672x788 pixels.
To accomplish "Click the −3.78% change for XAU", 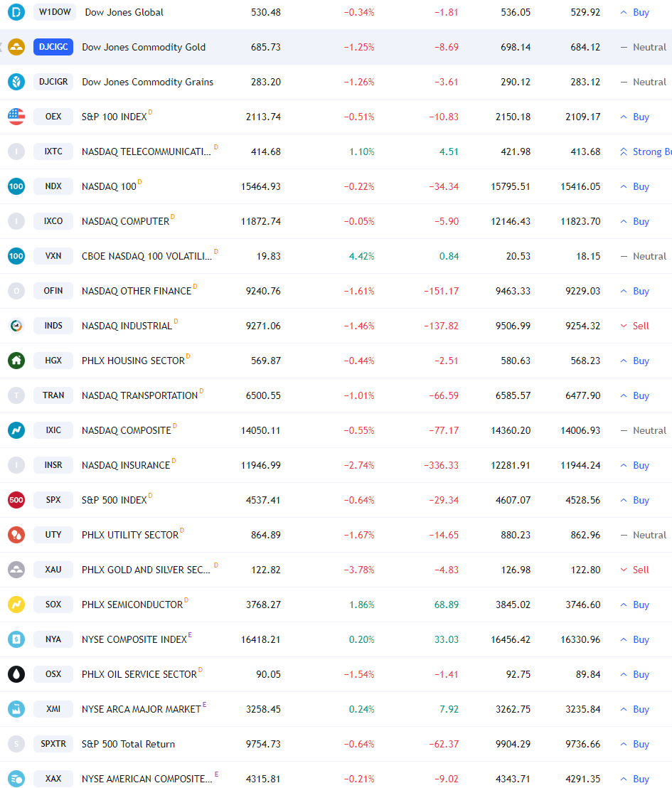I will click(x=359, y=570).
